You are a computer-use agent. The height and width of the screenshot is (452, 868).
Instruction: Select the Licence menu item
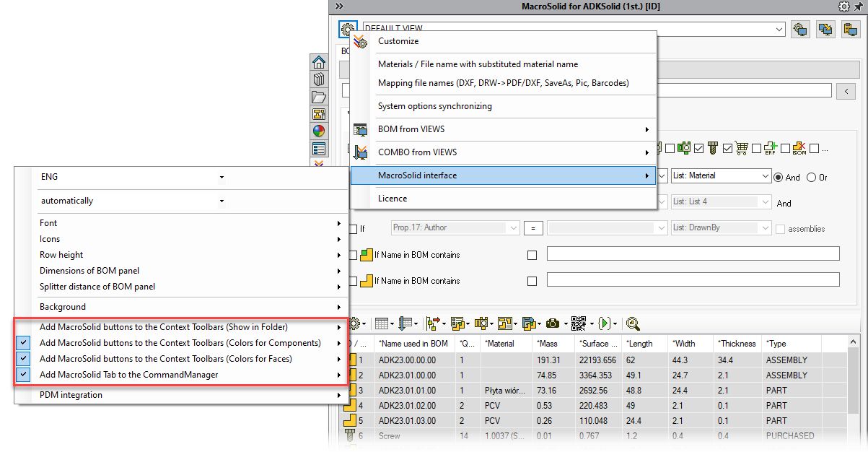tap(503, 199)
